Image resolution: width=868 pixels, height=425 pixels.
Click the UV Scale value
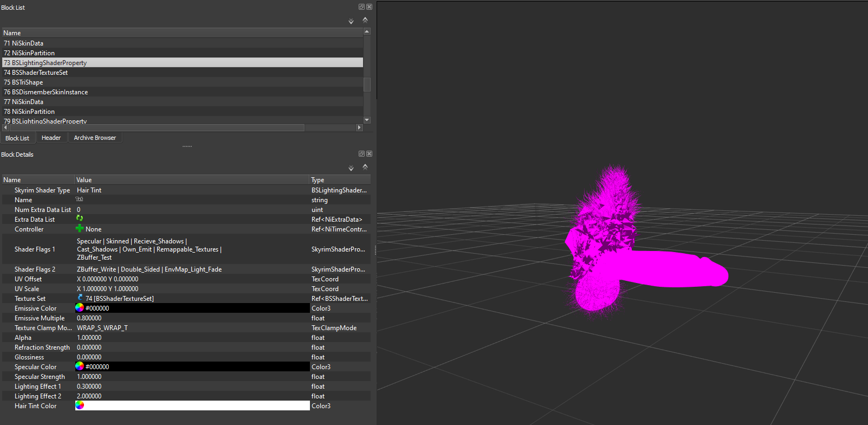click(107, 288)
